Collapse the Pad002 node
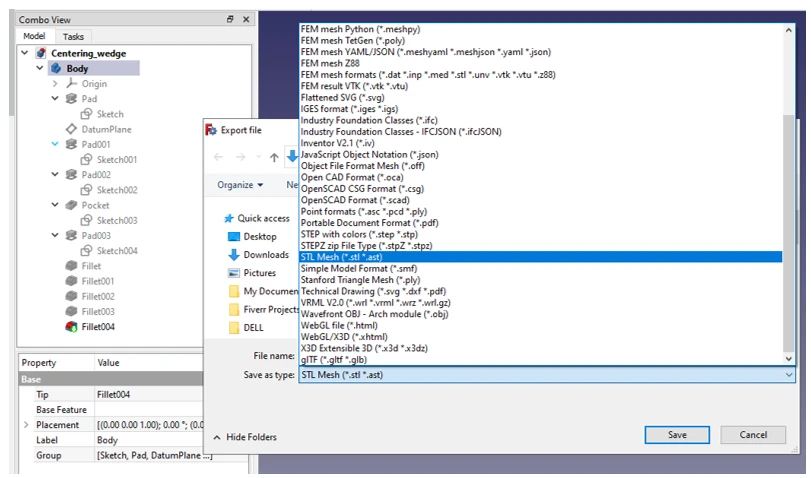The height and width of the screenshot is (478, 811). 55,174
